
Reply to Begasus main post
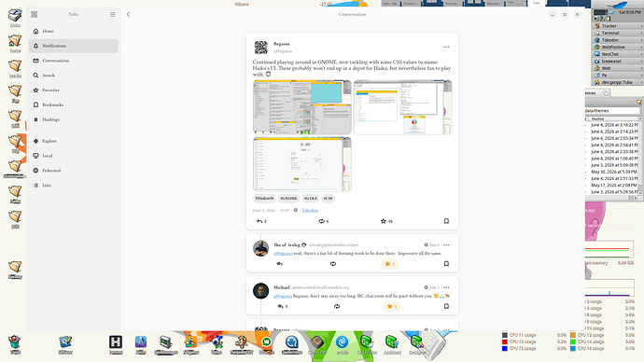tap(261, 221)
